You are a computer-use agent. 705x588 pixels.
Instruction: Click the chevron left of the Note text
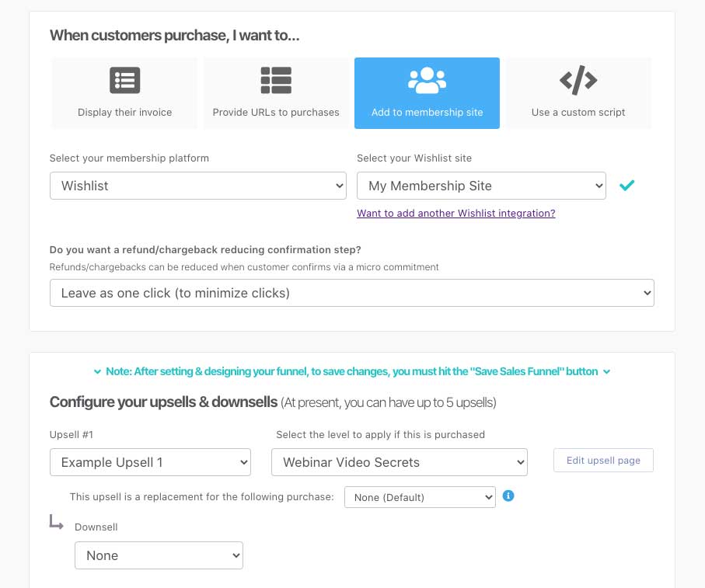[97, 371]
